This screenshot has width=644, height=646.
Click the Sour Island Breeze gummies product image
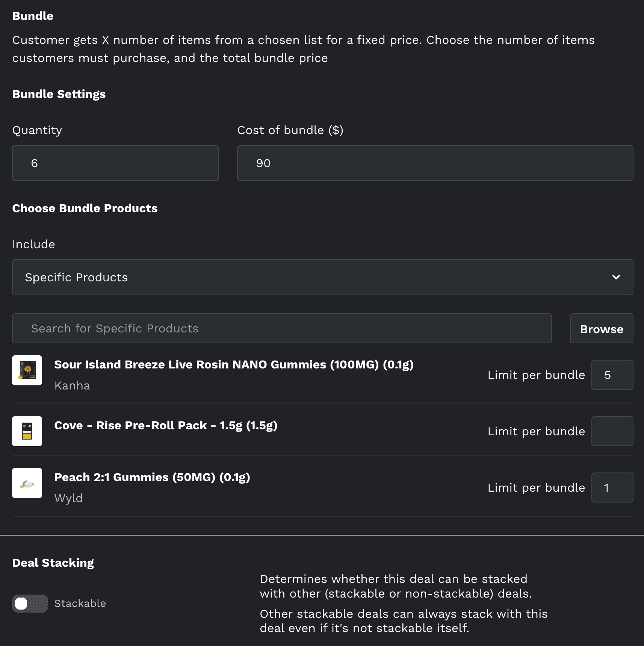click(27, 370)
